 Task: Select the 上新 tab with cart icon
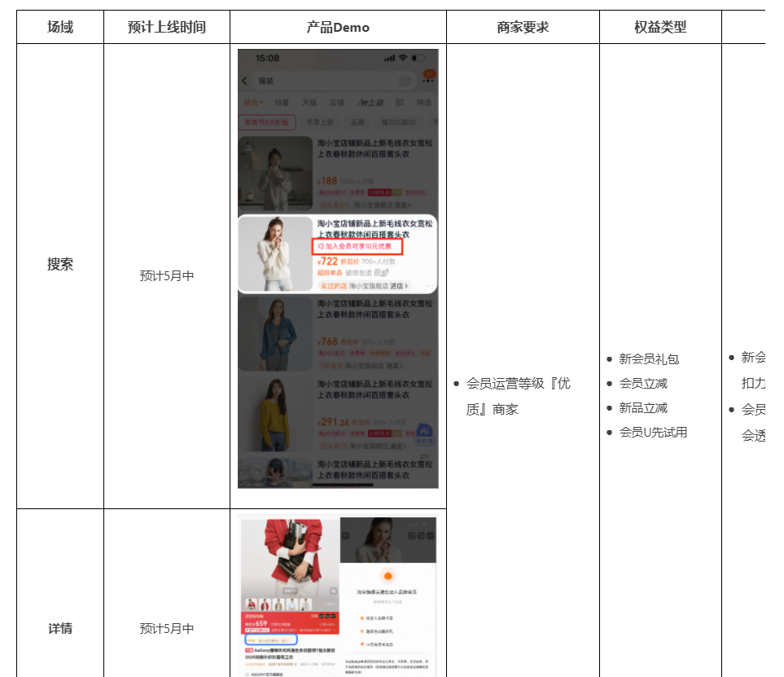coord(370,103)
